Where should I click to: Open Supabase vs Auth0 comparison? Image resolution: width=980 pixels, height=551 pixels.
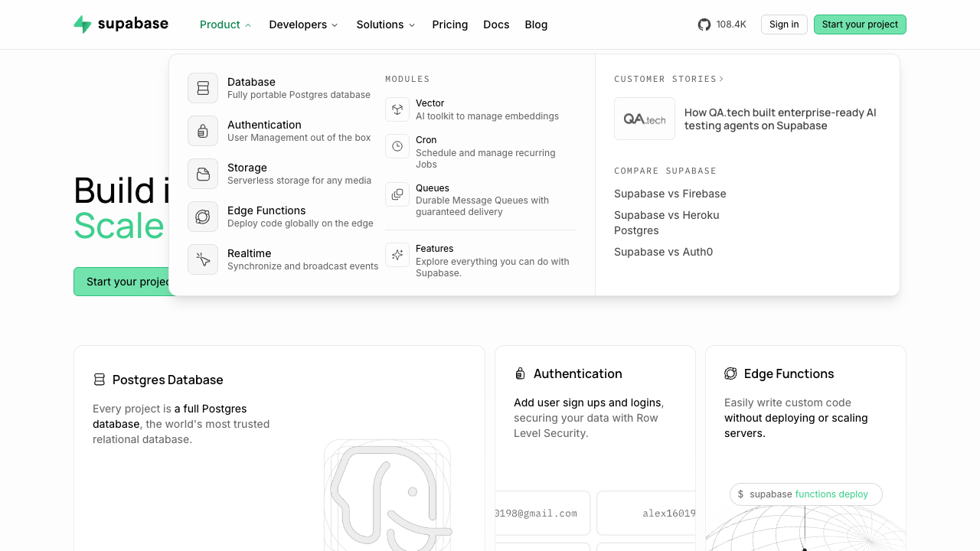point(663,252)
